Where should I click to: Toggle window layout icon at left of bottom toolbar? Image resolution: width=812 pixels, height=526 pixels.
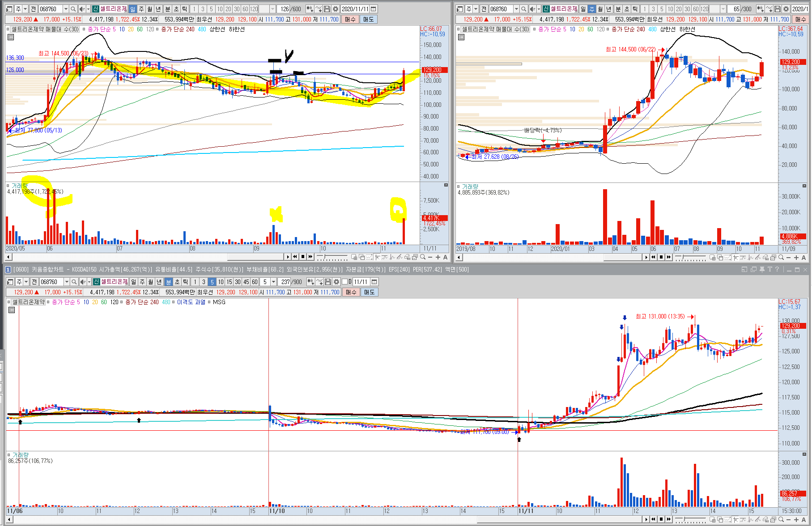(10, 282)
